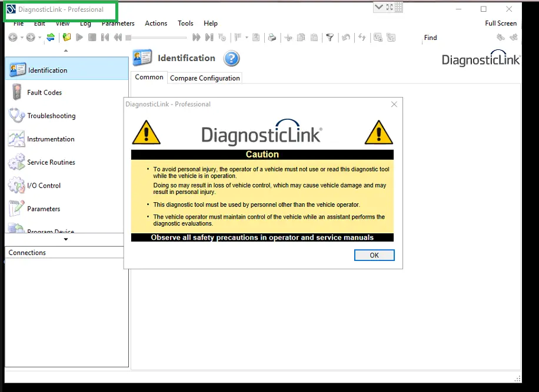This screenshot has width=539, height=392.
Task: Click the sidebar scroll-down triangle
Action: pos(66,239)
